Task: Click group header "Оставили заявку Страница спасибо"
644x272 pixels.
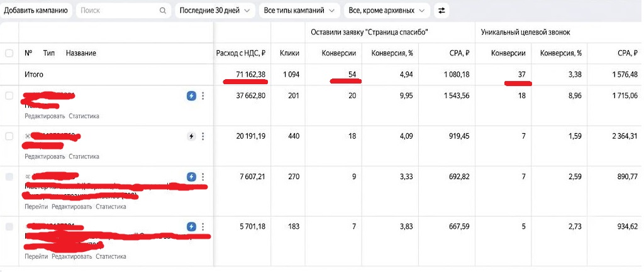Action: (370, 32)
